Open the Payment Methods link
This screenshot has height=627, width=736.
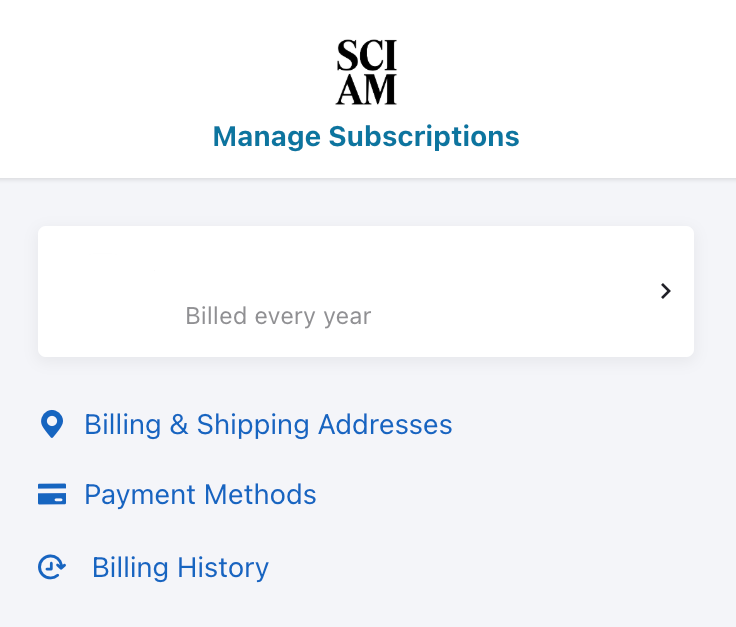tap(200, 494)
